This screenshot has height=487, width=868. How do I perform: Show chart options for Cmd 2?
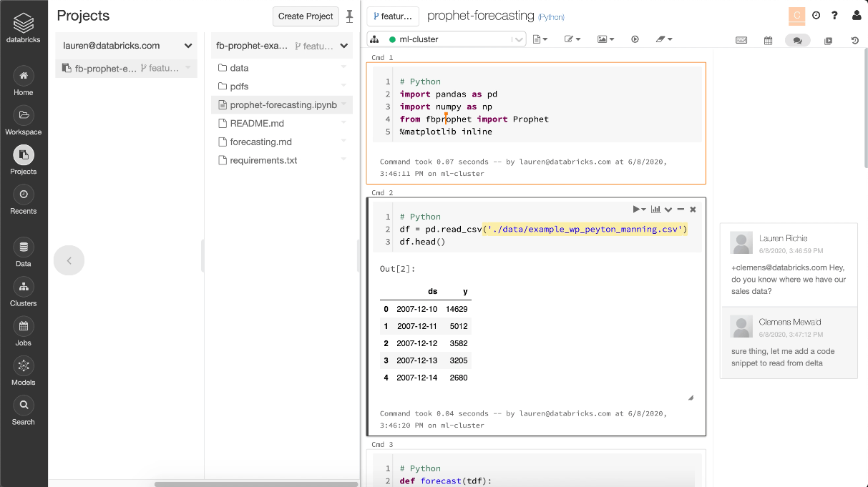click(x=655, y=210)
